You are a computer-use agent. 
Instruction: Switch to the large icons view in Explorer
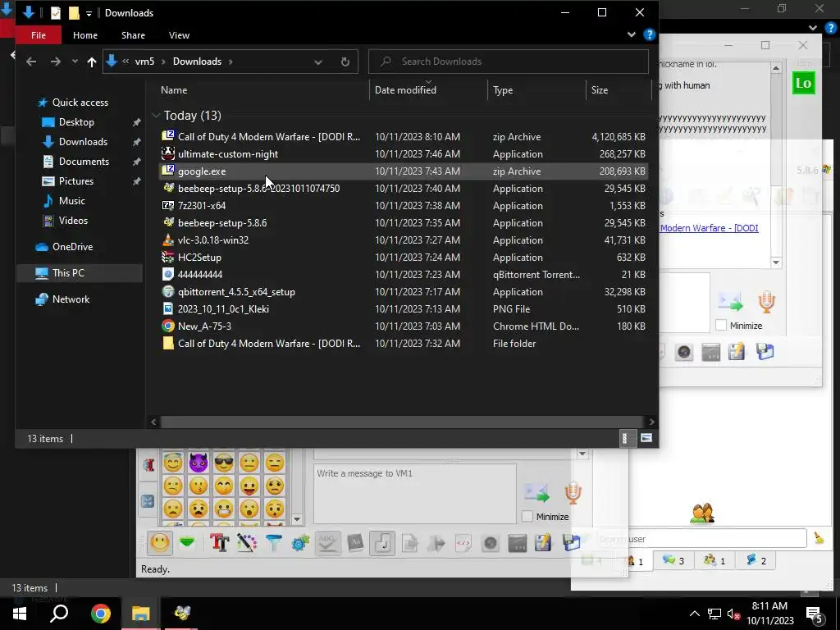646,438
